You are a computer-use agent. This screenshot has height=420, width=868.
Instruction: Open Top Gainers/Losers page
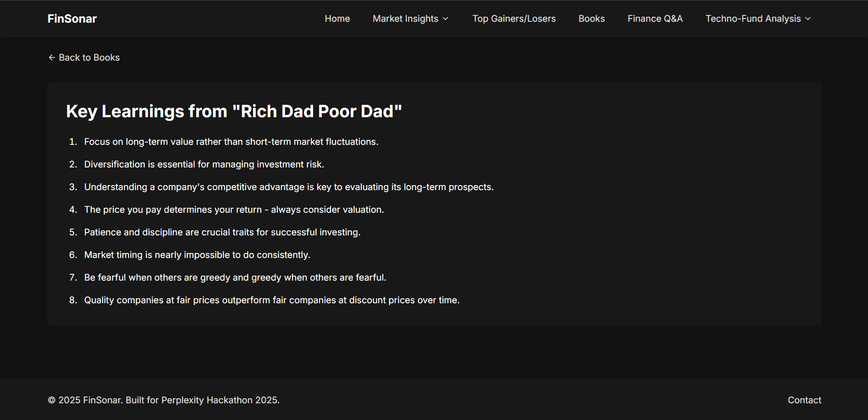click(514, 19)
